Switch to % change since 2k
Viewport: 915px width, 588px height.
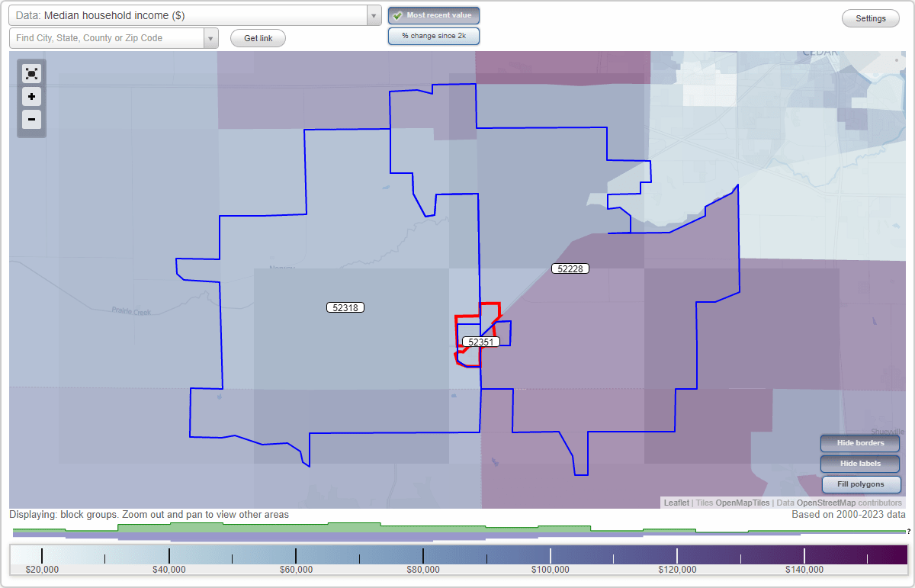pos(434,36)
